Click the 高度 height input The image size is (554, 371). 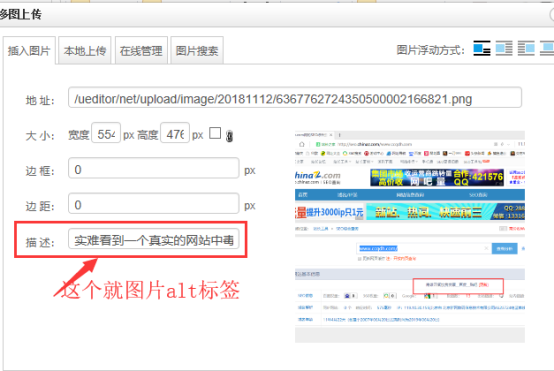[x=175, y=133]
